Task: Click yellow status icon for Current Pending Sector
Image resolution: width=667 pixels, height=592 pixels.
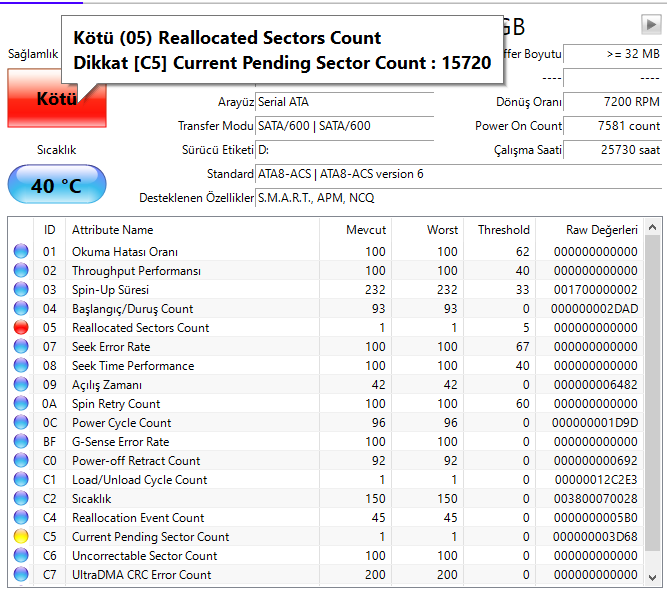Action: 21,537
